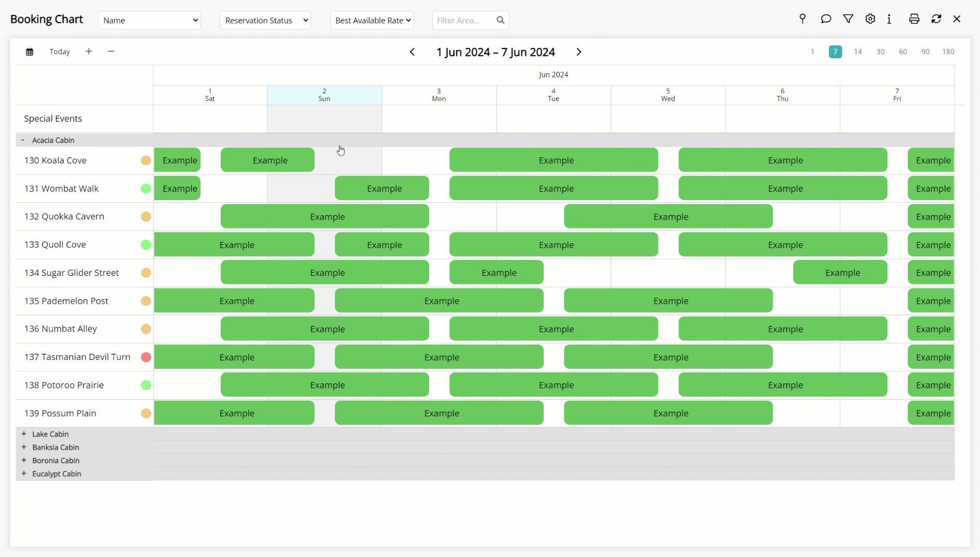Image resolution: width=980 pixels, height=557 pixels.
Task: Click the minus zoom-out icon
Action: 111,51
